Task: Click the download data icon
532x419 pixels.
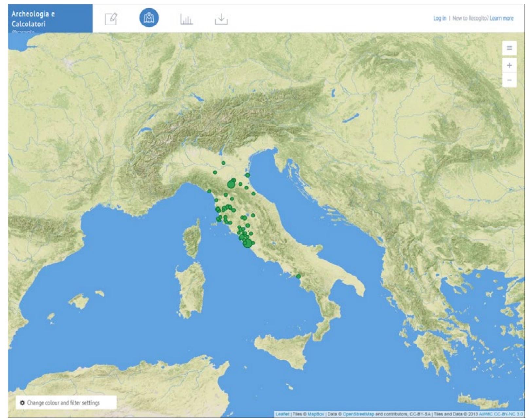Action: [221, 19]
